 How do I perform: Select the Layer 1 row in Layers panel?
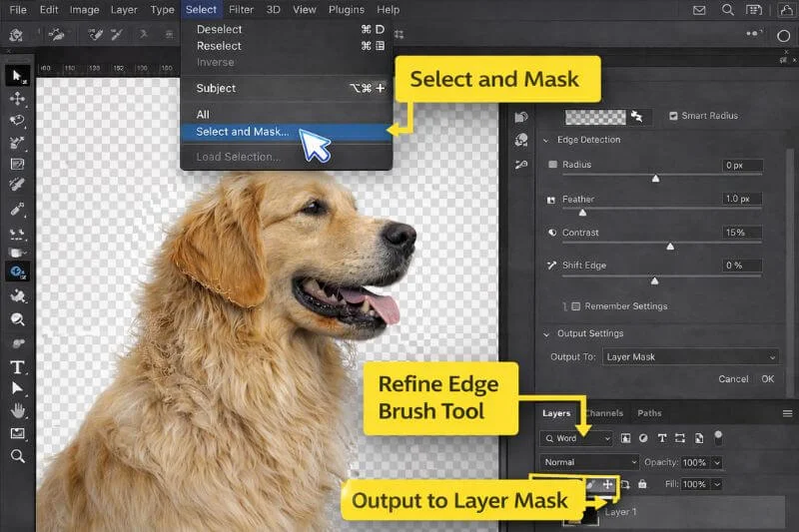[661, 512]
